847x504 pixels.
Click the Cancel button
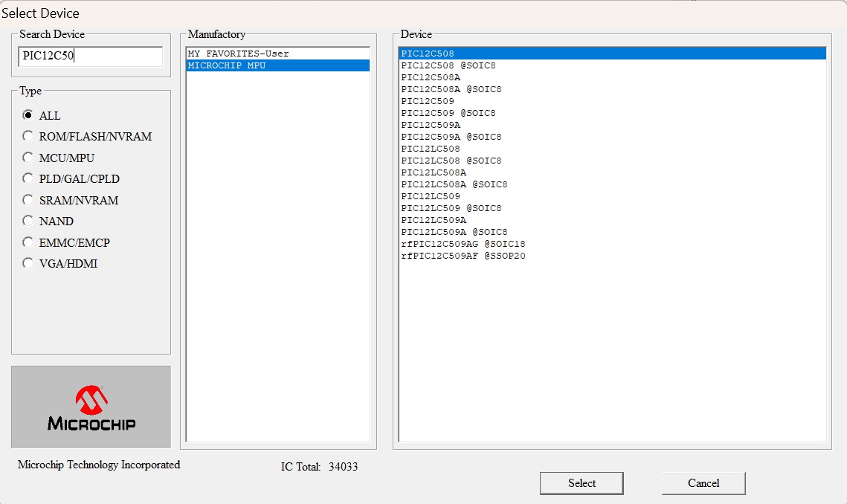coord(703,483)
